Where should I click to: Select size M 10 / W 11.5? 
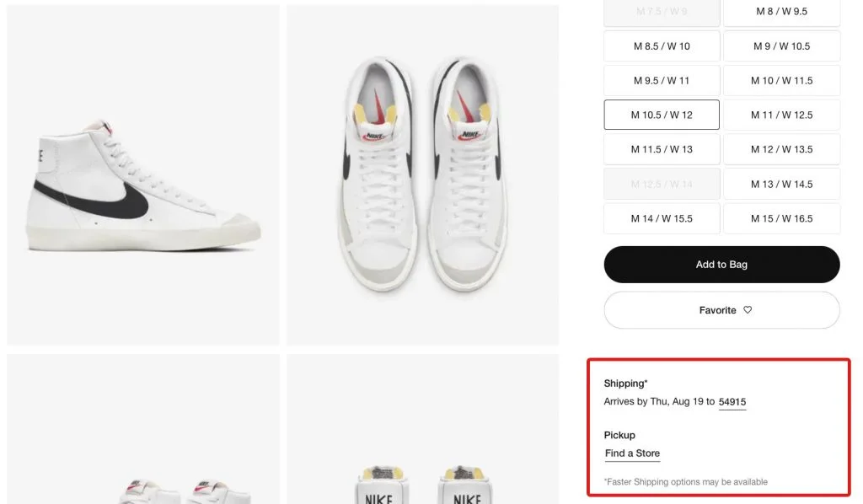tap(781, 81)
